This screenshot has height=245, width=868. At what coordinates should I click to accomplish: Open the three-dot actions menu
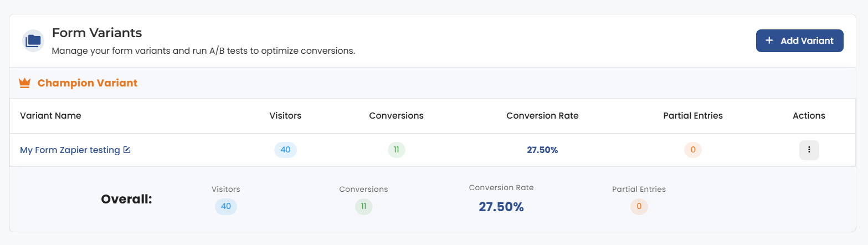pos(809,150)
